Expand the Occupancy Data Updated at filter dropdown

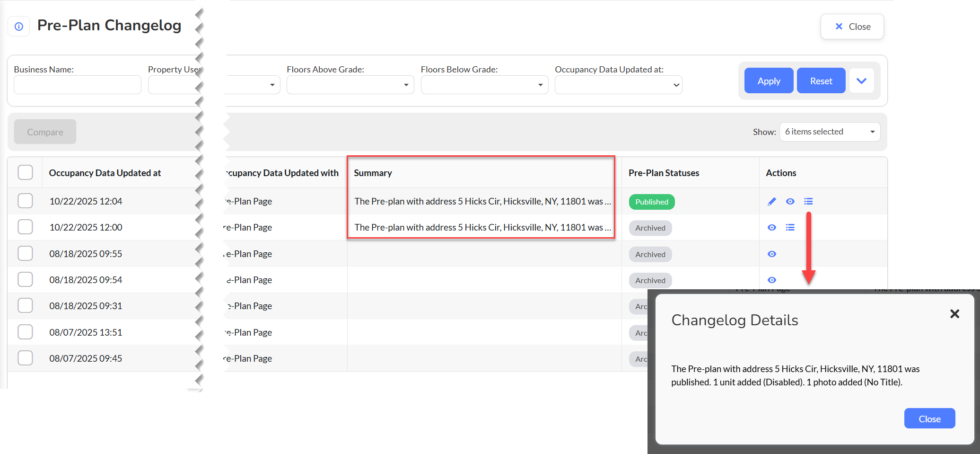618,85
